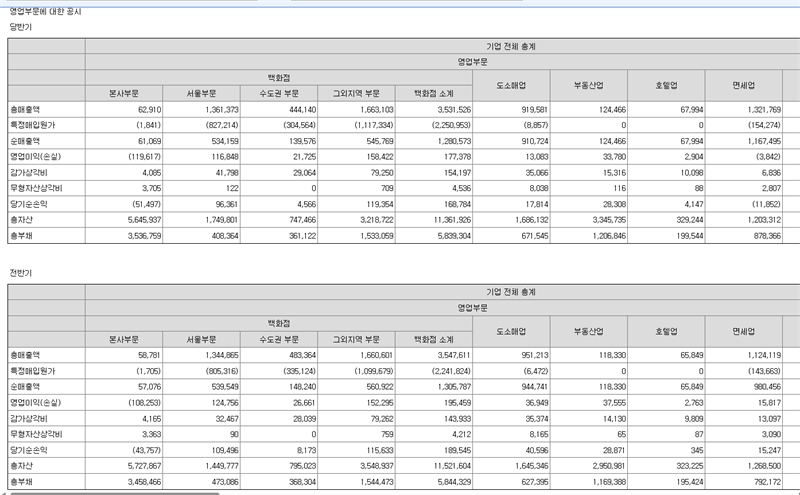This screenshot has width=800, height=495.
Task: Click the 당반기 section label
Action: pyautogui.click(x=20, y=26)
